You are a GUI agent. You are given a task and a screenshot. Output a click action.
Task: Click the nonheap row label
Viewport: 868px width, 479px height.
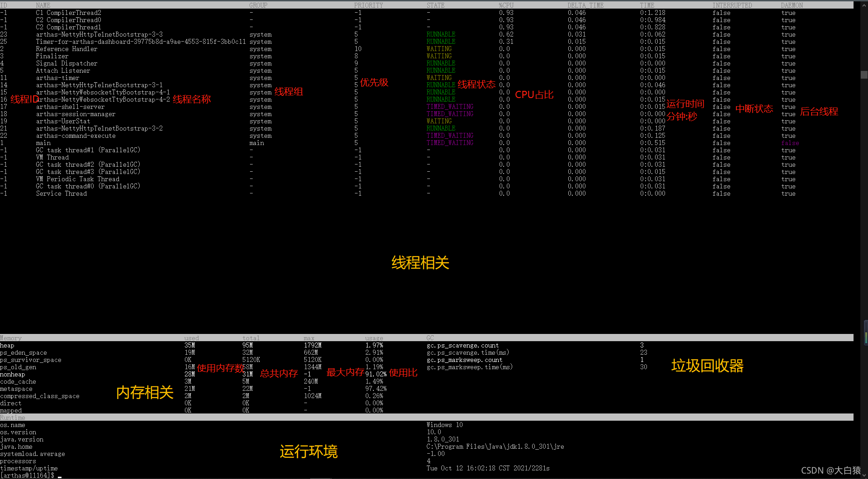point(13,374)
